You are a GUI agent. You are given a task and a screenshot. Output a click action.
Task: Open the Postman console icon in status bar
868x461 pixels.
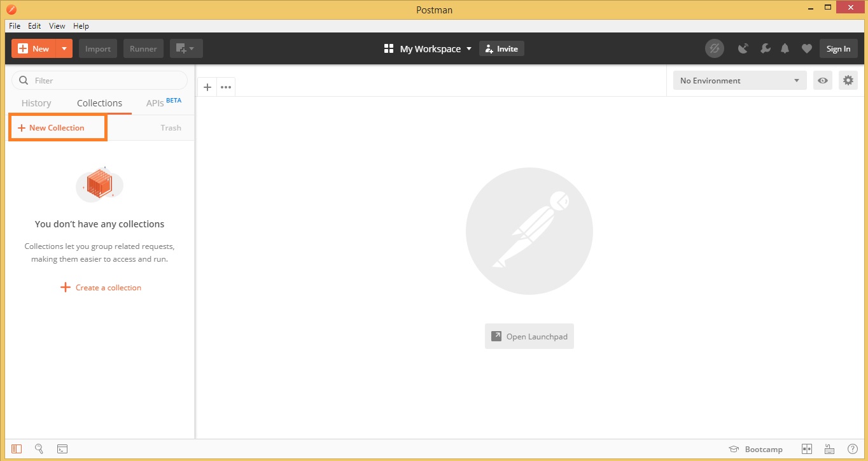click(x=62, y=449)
